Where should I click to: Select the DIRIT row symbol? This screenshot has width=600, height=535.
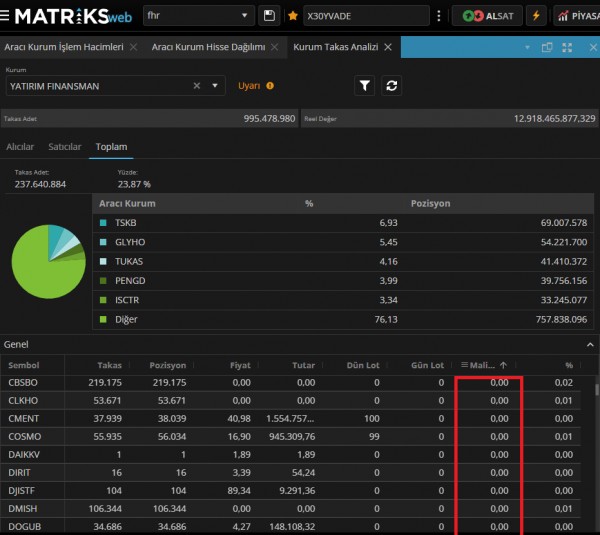tap(19, 472)
